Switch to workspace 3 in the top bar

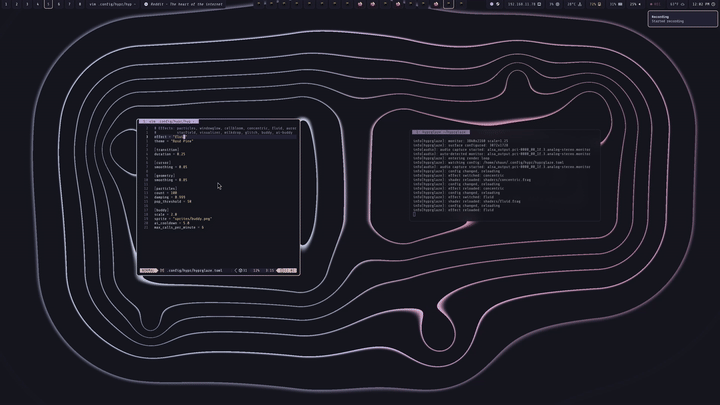(27, 4)
